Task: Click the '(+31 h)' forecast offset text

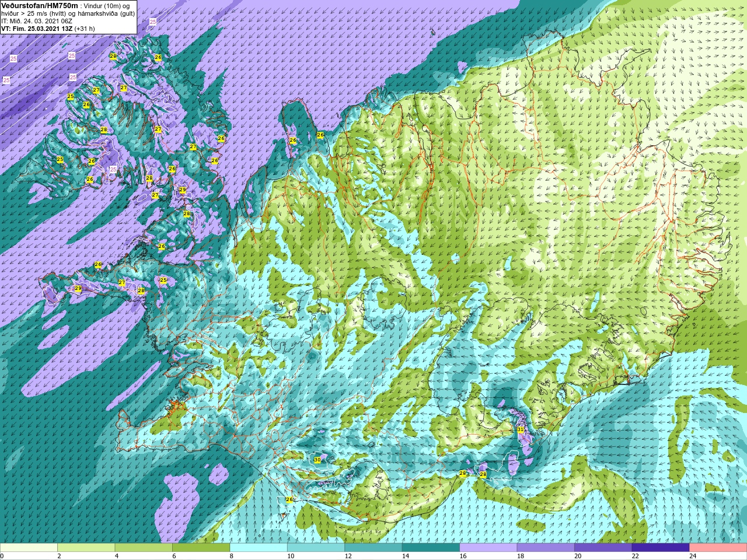Action: (x=85, y=29)
